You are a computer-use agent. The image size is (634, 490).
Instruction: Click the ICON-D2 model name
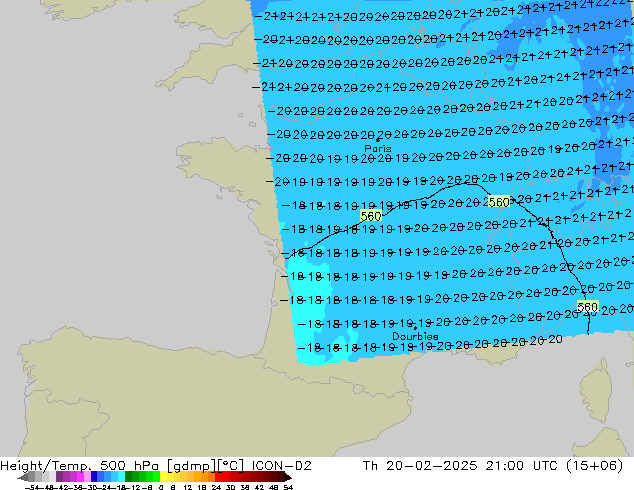(x=281, y=466)
